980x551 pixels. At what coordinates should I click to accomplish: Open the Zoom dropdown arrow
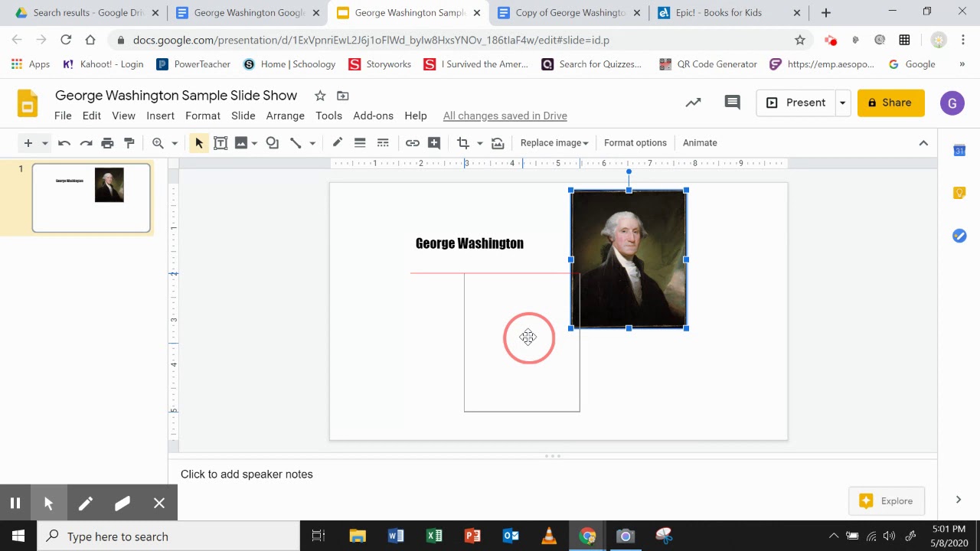pyautogui.click(x=175, y=143)
